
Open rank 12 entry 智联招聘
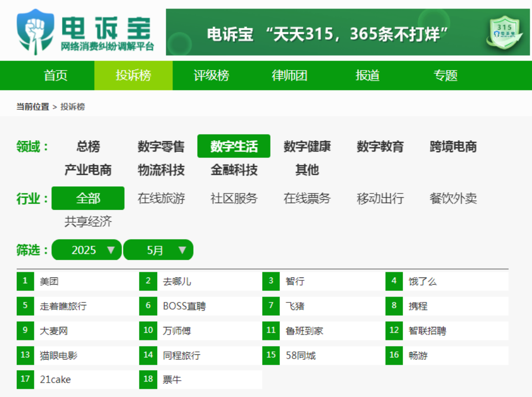tap(447, 331)
